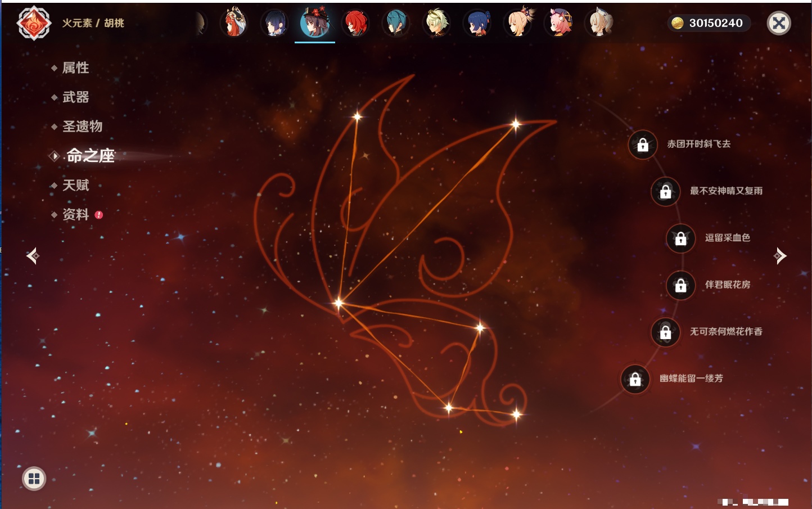Open the four-square grid menu button
The width and height of the screenshot is (812, 509).
pyautogui.click(x=34, y=479)
